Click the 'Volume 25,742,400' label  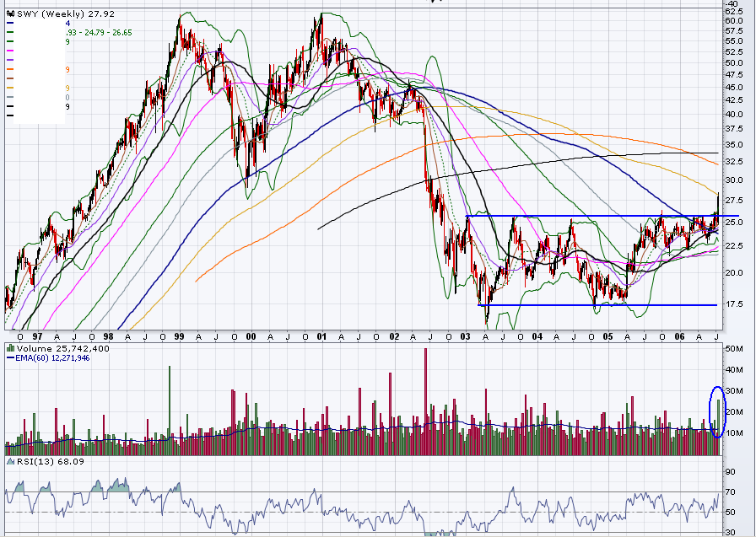[x=62, y=348]
